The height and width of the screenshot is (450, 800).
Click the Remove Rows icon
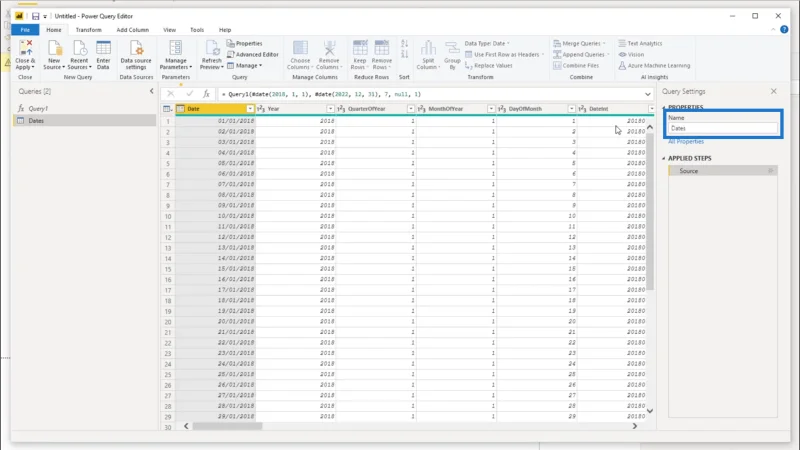(x=382, y=55)
